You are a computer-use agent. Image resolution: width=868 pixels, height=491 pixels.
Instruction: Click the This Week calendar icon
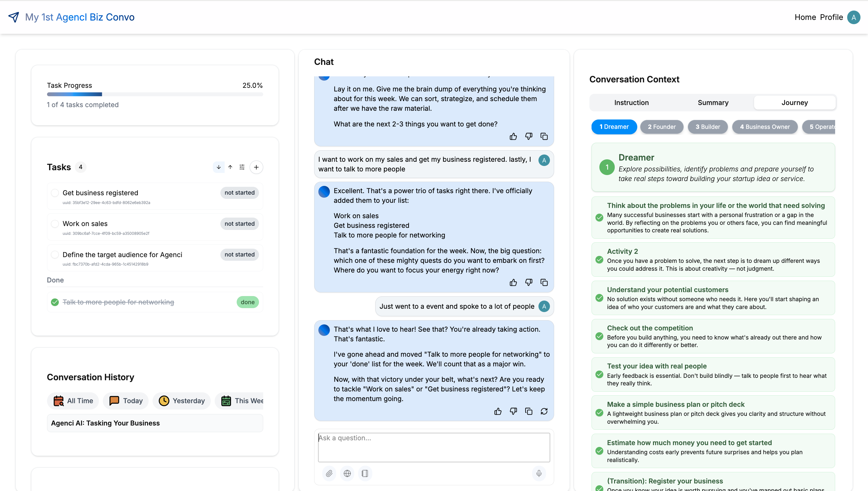click(x=226, y=401)
